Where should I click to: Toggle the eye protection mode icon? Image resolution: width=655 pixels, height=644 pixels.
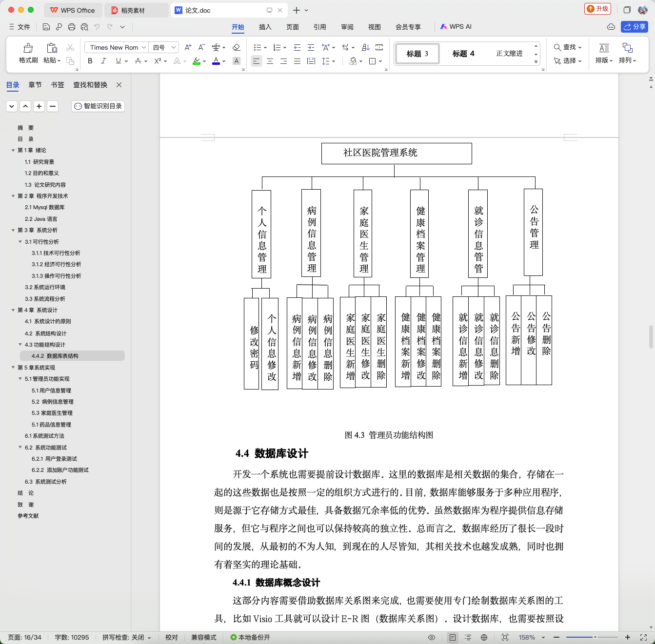[431, 637]
